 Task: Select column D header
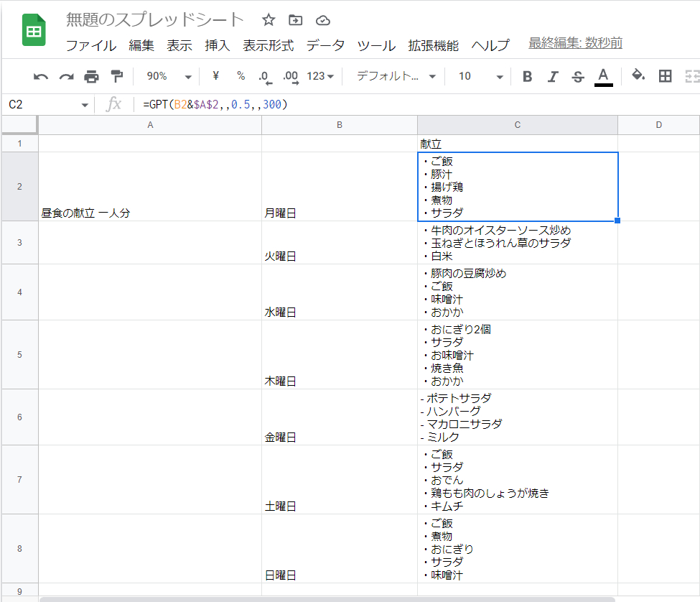pyautogui.click(x=659, y=125)
